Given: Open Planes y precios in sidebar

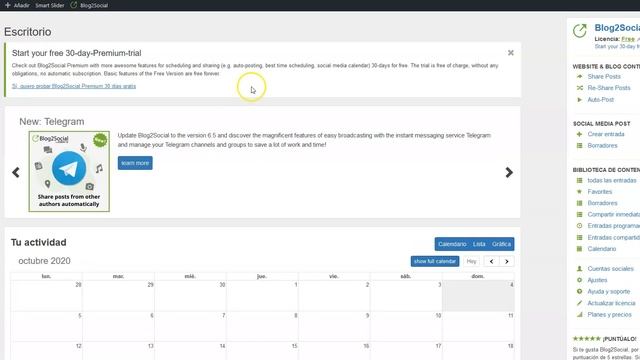Looking at the screenshot, I should point(609,314).
